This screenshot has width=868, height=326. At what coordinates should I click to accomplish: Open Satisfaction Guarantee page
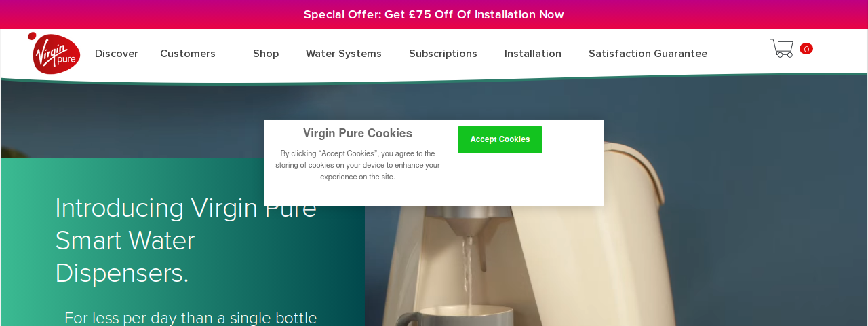point(648,54)
